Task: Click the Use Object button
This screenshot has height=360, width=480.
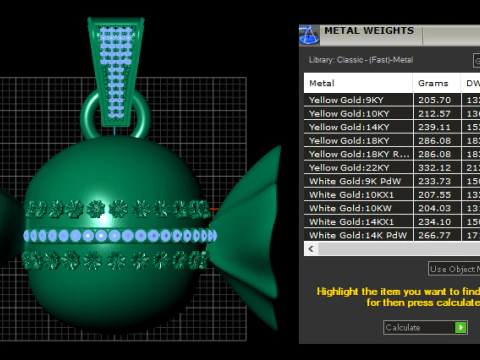Action: coord(454,269)
